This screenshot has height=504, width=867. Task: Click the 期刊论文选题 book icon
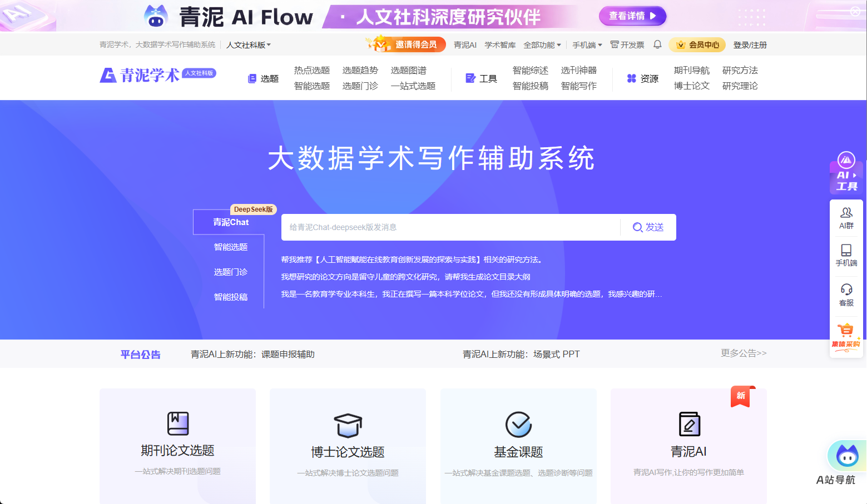pyautogui.click(x=178, y=423)
